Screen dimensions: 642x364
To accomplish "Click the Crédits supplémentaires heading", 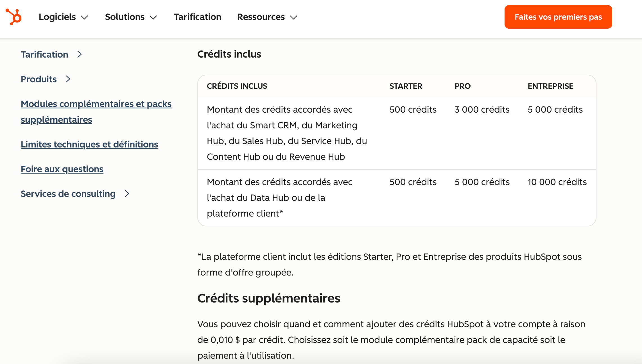I will pos(269,298).
